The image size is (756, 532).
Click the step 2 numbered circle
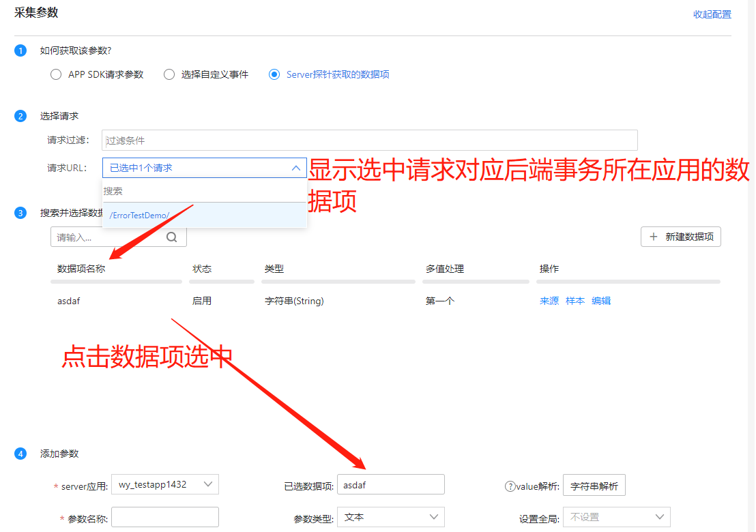20,116
